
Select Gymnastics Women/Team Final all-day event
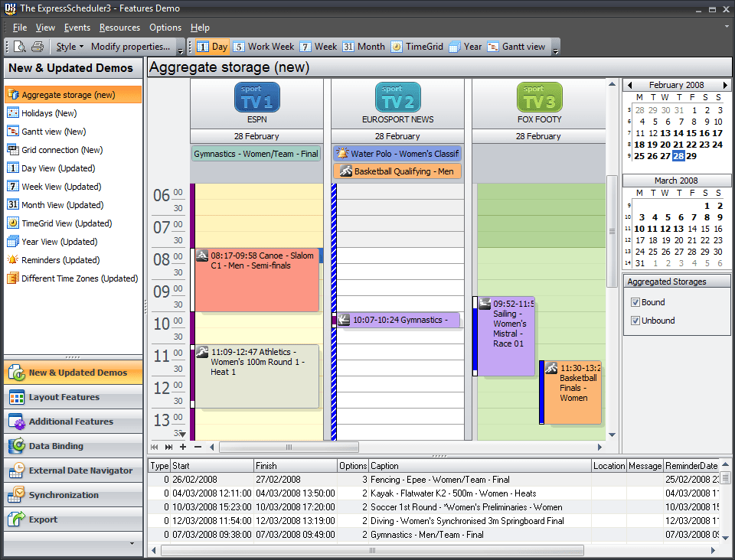coord(256,154)
